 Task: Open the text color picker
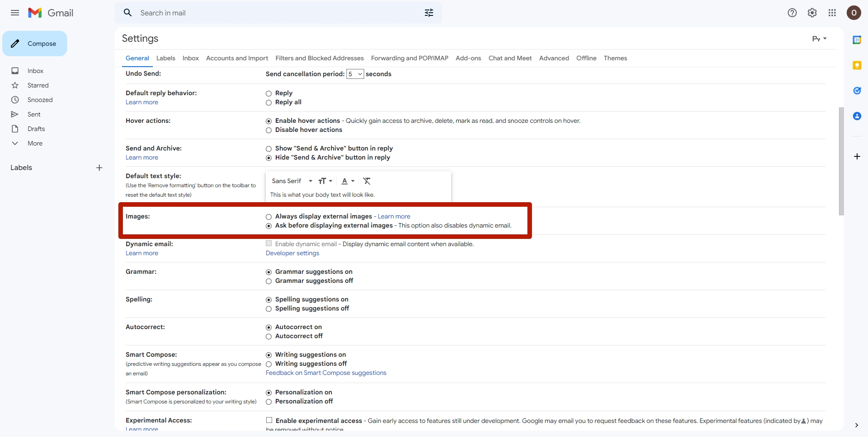coord(347,181)
